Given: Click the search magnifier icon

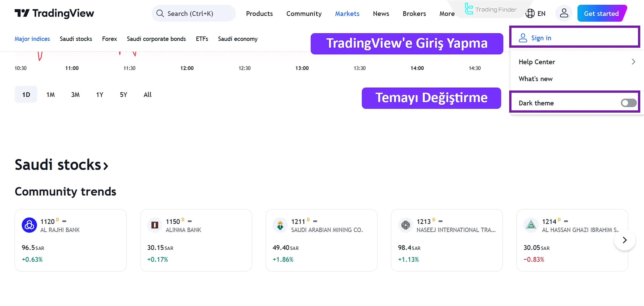Looking at the screenshot, I should pos(160,13).
